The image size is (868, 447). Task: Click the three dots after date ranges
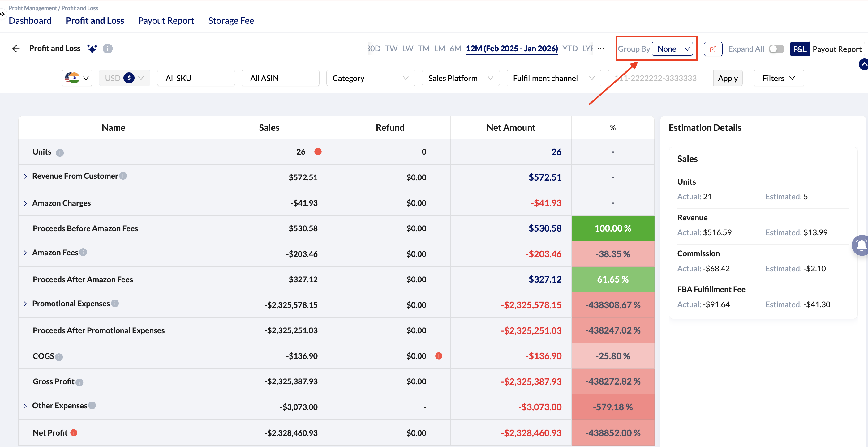tap(600, 49)
